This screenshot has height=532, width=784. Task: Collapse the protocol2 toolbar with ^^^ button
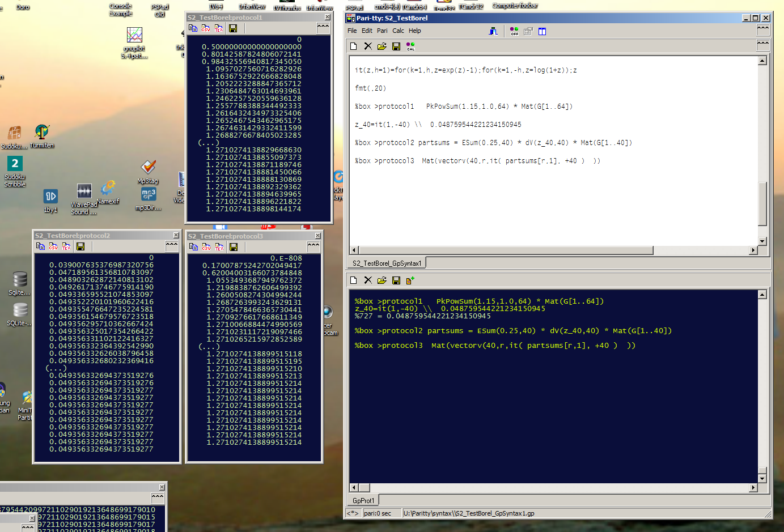click(x=172, y=245)
